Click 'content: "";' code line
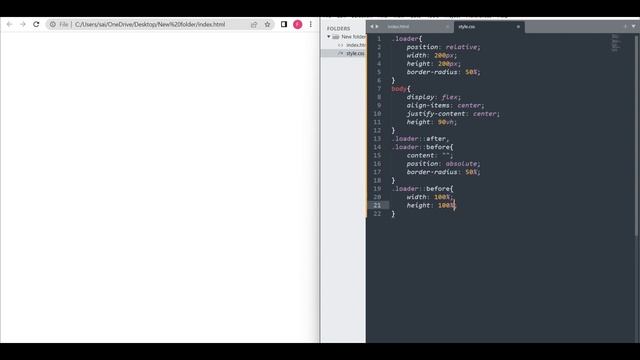The width and height of the screenshot is (640, 360). [430, 156]
